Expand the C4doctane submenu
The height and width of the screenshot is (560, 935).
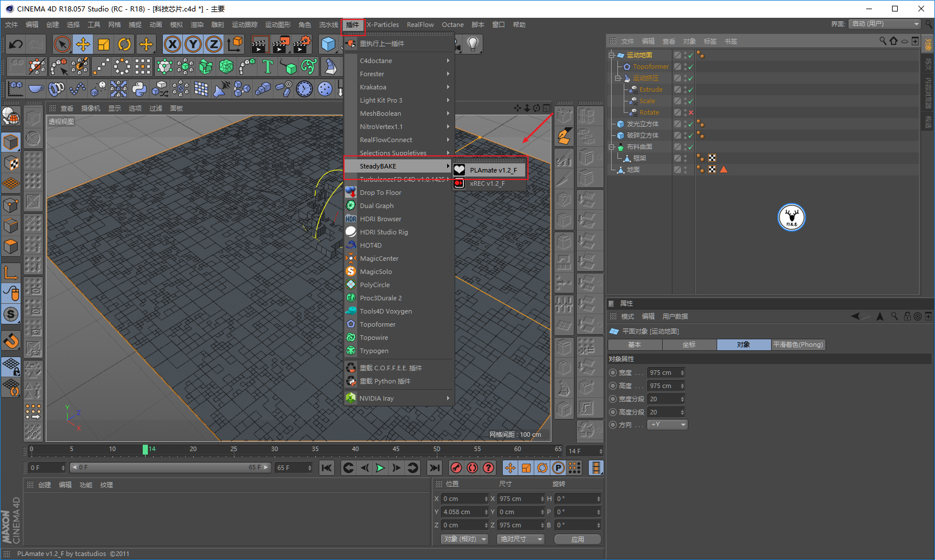pyautogui.click(x=399, y=61)
